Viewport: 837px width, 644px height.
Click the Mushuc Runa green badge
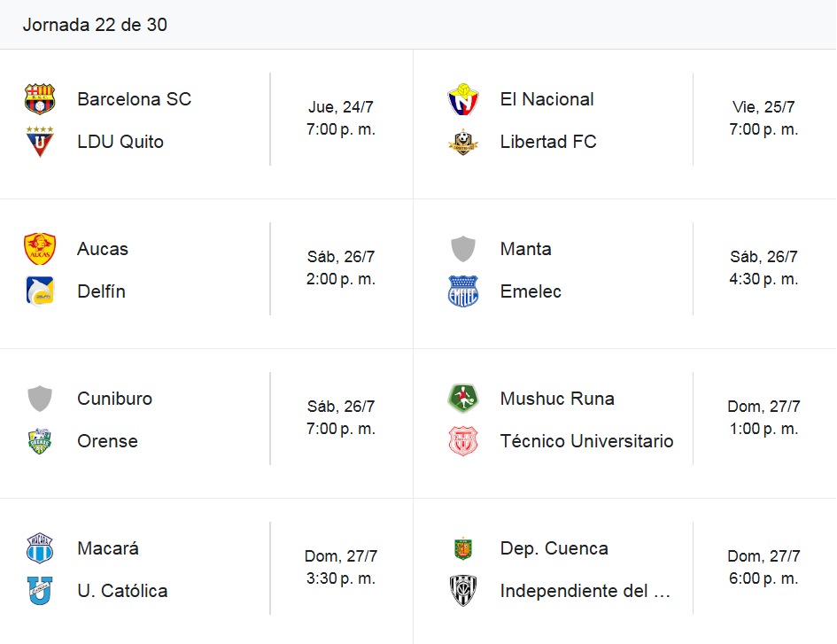(x=463, y=399)
